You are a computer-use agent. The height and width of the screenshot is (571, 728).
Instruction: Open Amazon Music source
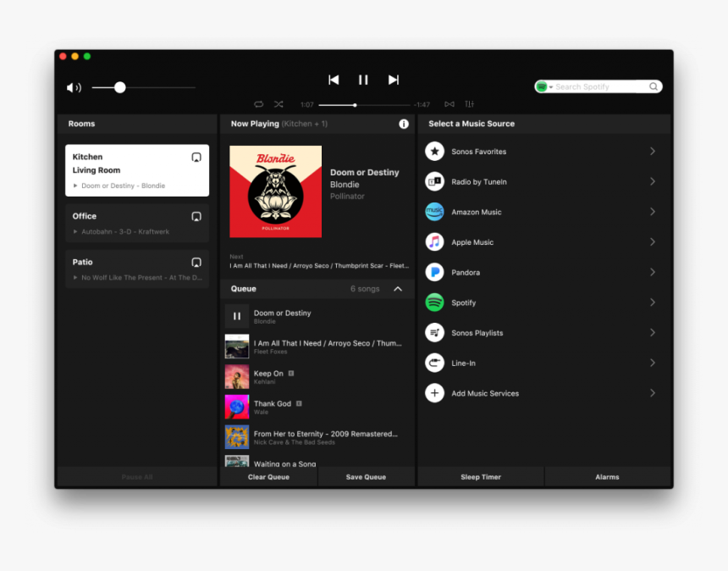click(543, 212)
